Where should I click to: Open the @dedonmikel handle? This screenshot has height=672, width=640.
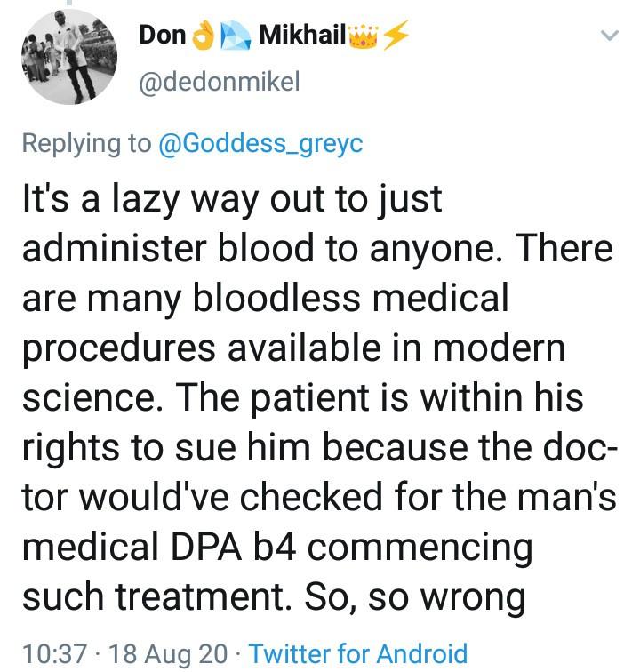tap(219, 83)
